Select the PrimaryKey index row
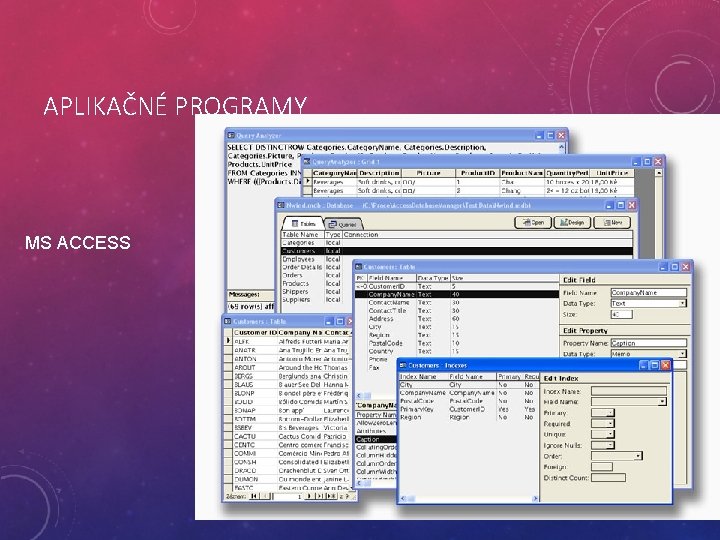This screenshot has width=720, height=540. pyautogui.click(x=468, y=409)
